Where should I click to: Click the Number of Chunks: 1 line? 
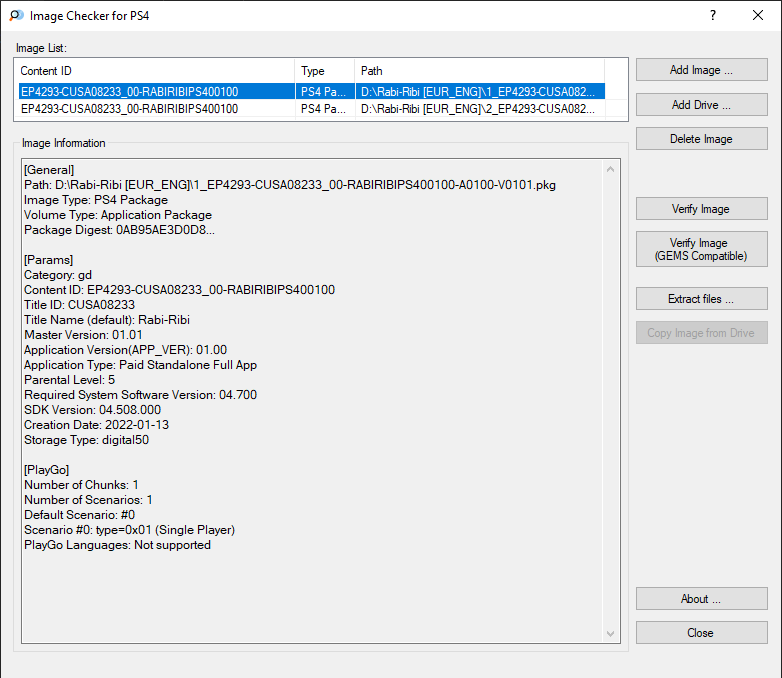(x=81, y=485)
